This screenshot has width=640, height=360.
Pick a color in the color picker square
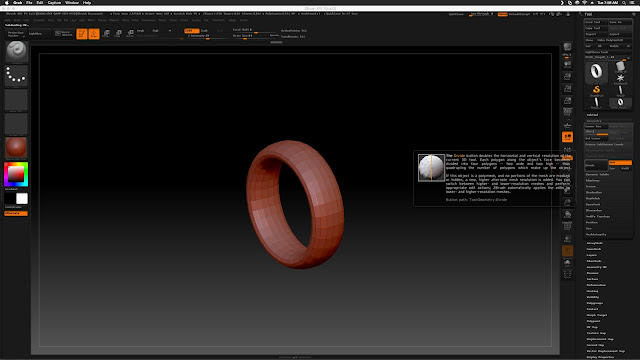coord(16,174)
